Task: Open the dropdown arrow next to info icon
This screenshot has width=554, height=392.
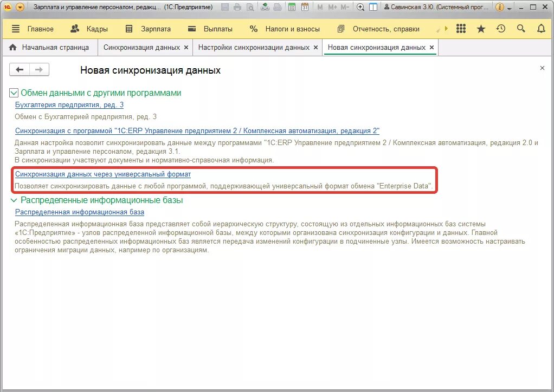Action: click(x=509, y=8)
